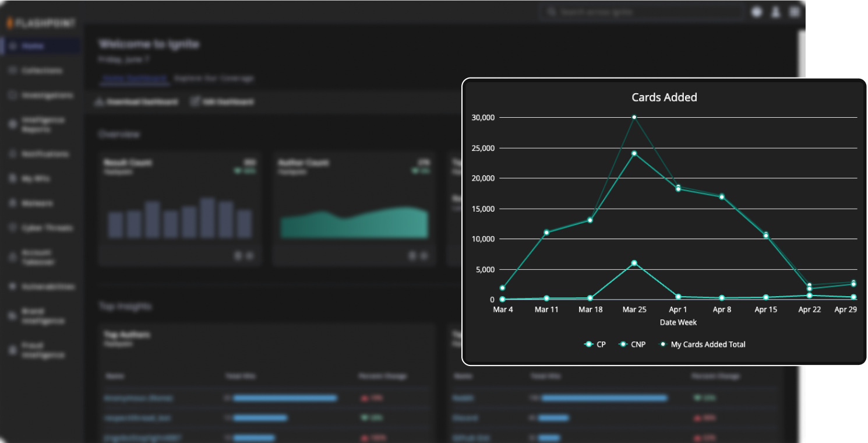Screen dimensions: 868x443
Task: Click the Welcome to Ignite heading
Action: point(149,44)
